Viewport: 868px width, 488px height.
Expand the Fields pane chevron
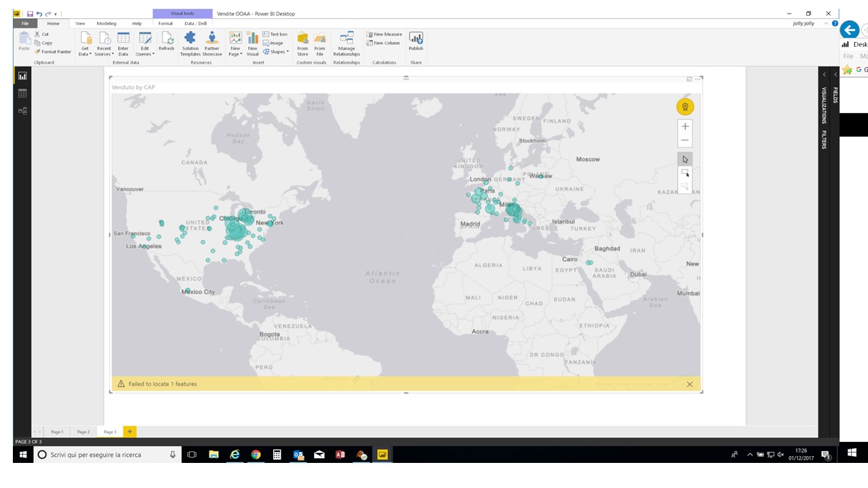point(835,75)
